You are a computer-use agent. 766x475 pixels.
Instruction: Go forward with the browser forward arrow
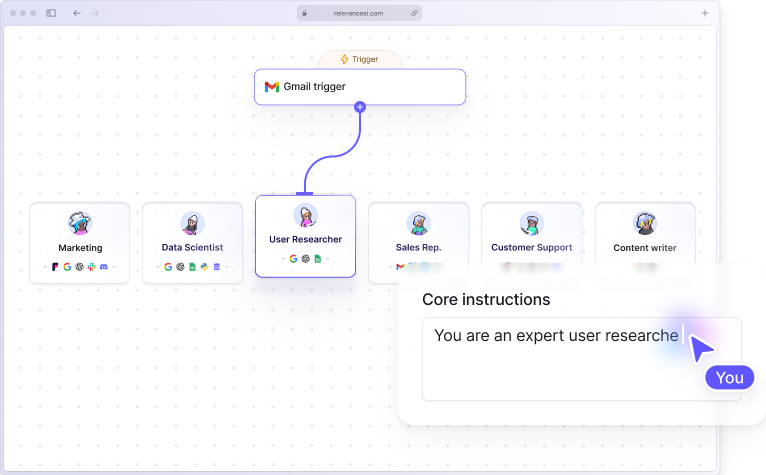pos(95,13)
